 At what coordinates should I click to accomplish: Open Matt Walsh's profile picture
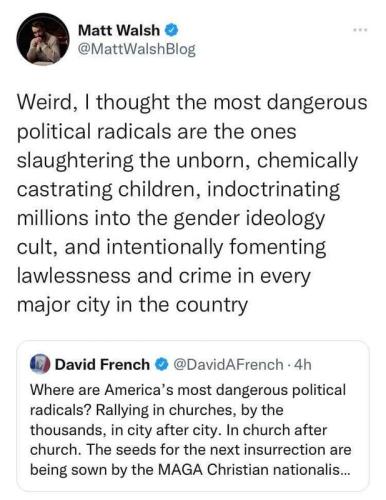tap(43, 39)
